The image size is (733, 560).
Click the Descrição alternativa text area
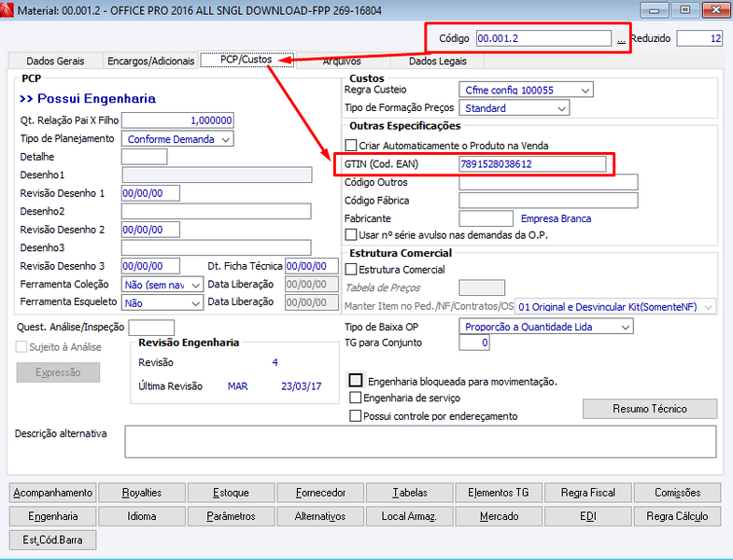pos(420,441)
